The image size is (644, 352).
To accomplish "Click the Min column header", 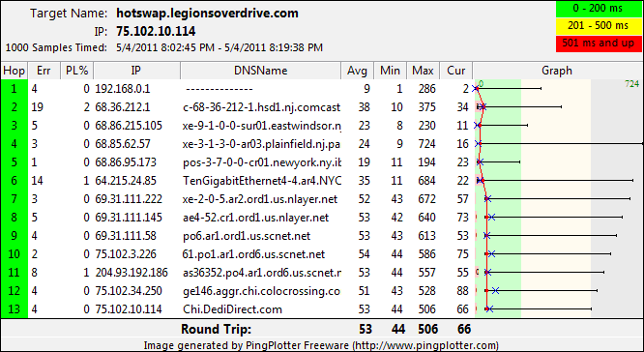I will [390, 71].
